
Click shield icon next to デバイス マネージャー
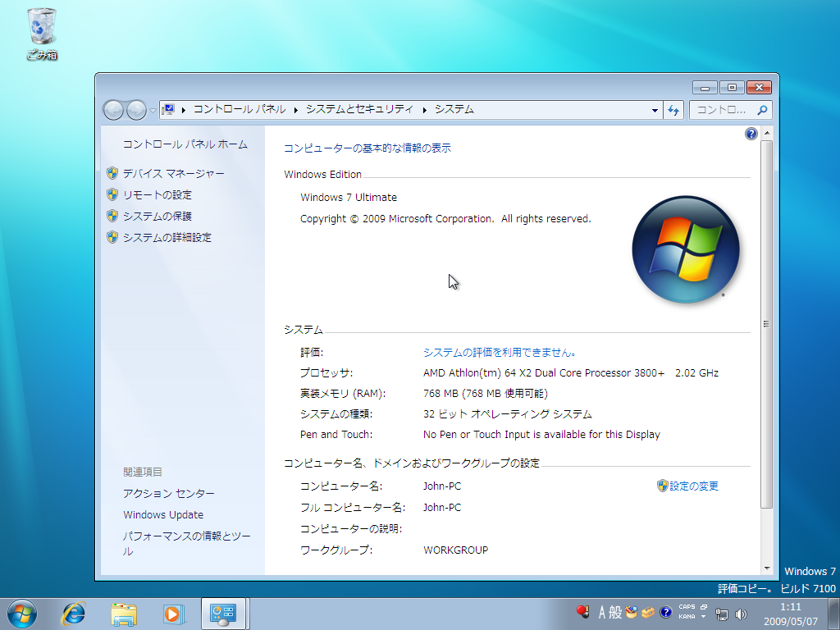(112, 173)
